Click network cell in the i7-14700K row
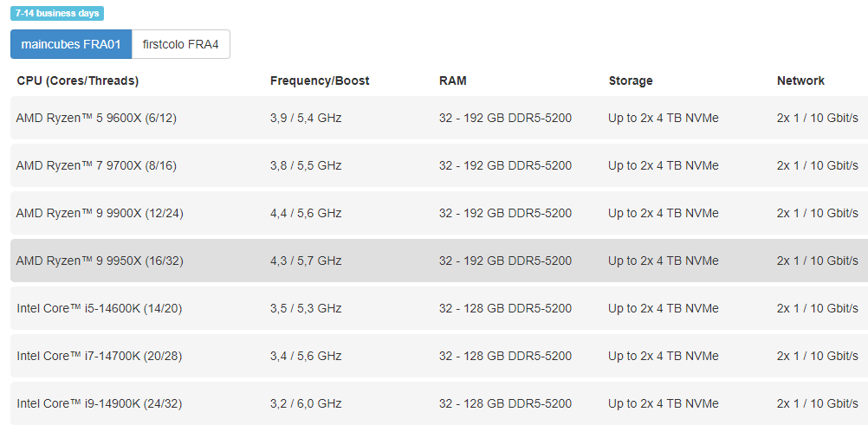 818,356
